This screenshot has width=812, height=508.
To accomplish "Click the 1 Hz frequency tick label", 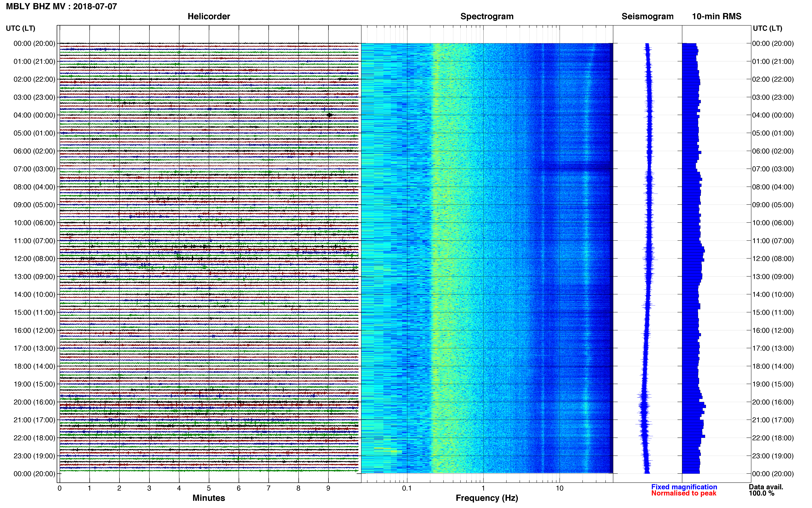I will (x=483, y=488).
